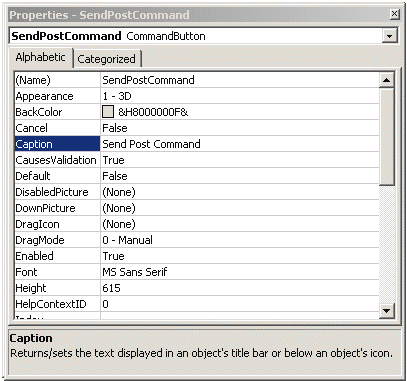Click the scrollbar down arrow
The width and height of the screenshot is (407, 381).
coord(386,311)
